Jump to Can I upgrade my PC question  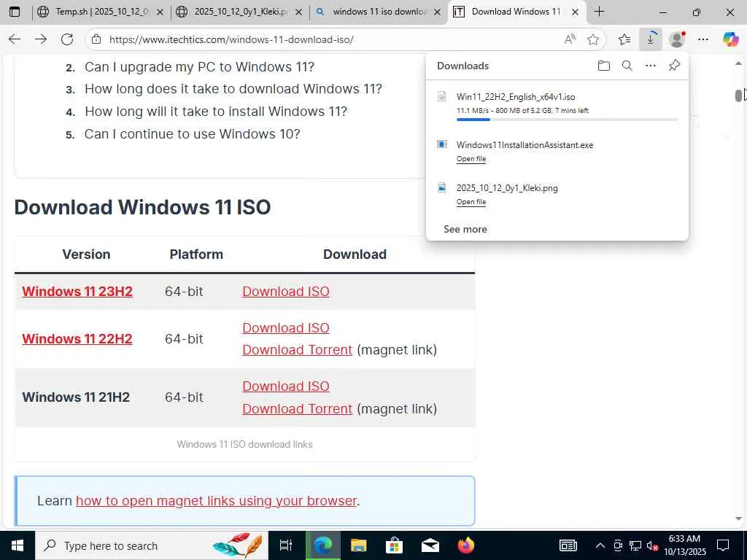[x=199, y=67]
